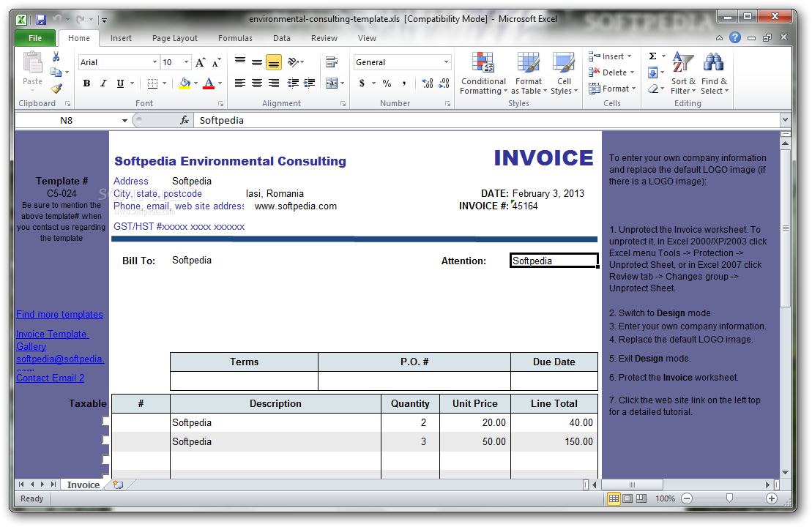Check the Taxable box for first Softpedia row
812x527 pixels.
pyautogui.click(x=105, y=421)
